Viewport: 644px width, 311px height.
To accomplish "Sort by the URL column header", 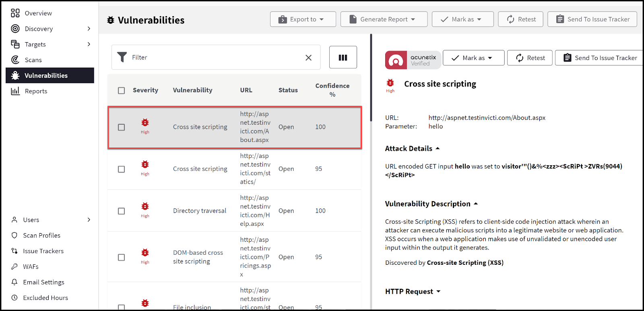I will click(x=246, y=90).
